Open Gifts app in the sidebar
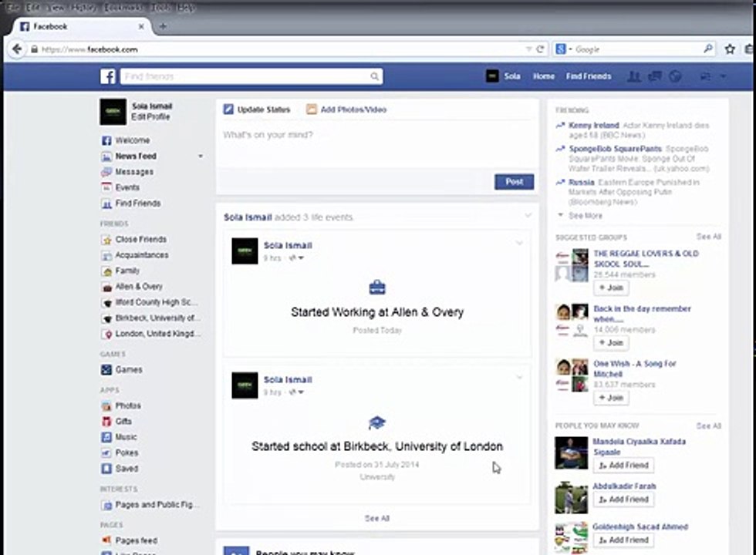 click(116, 421)
